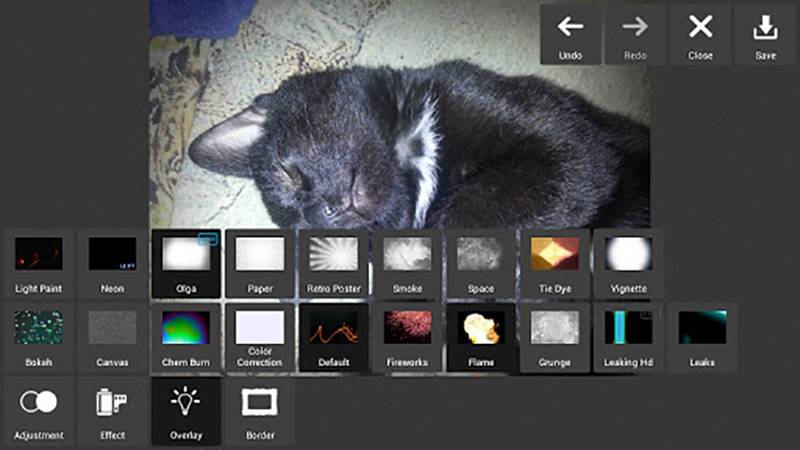This screenshot has height=450, width=800.
Task: Choose the Chem Burn category
Action: pyautogui.click(x=186, y=337)
